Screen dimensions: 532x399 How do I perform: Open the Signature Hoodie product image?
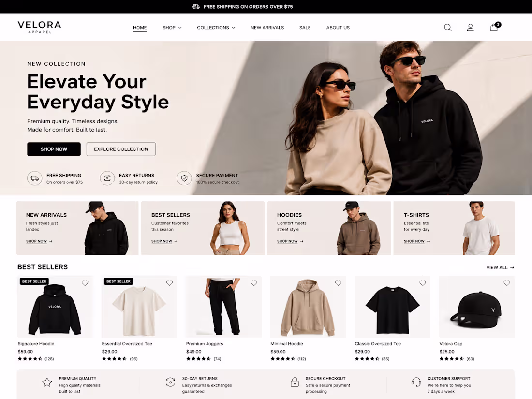point(55,307)
